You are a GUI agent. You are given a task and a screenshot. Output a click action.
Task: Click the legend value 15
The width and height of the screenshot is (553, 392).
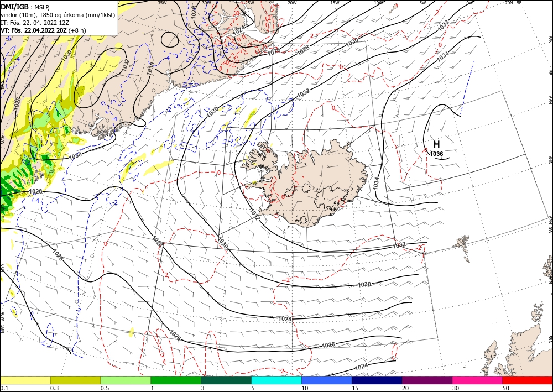tap(355, 388)
